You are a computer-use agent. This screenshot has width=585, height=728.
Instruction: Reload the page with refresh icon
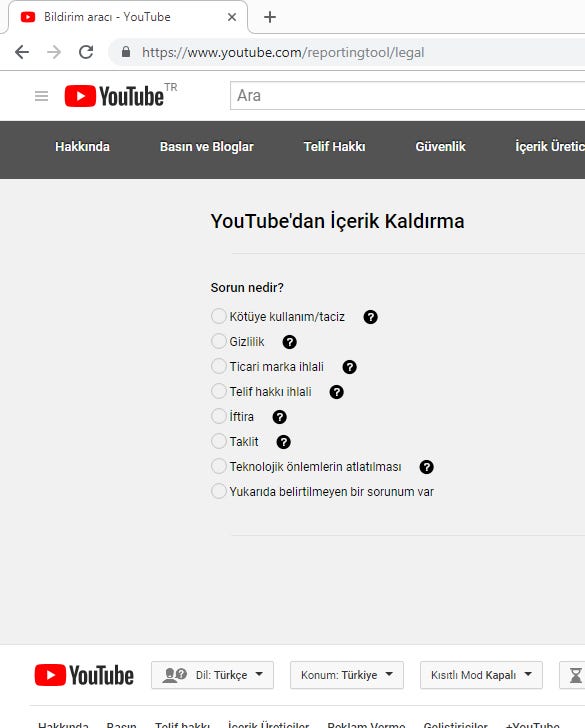click(86, 52)
